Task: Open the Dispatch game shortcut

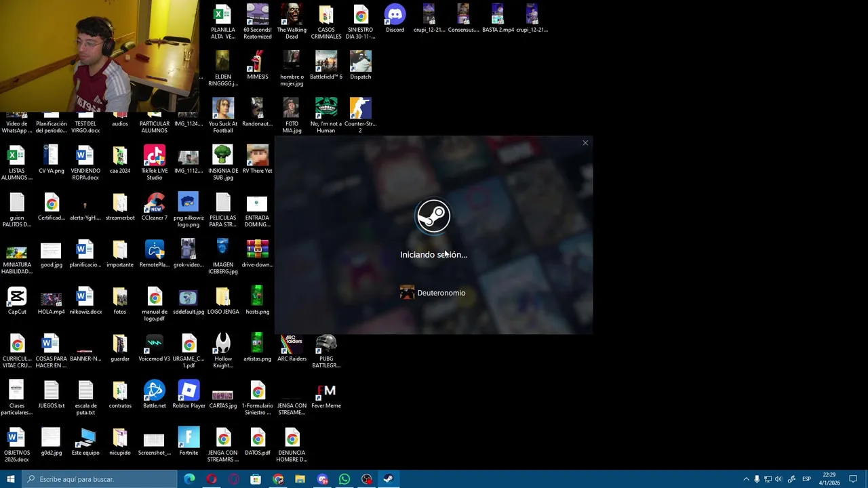Action: (360, 66)
